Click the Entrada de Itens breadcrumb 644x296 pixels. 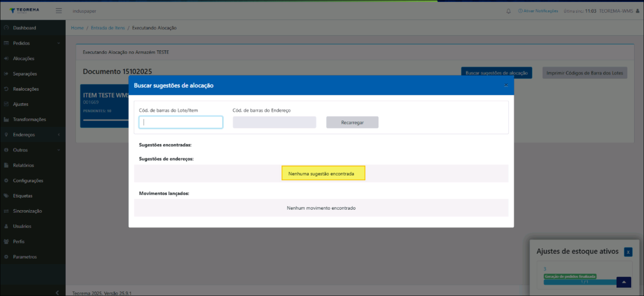(x=108, y=28)
